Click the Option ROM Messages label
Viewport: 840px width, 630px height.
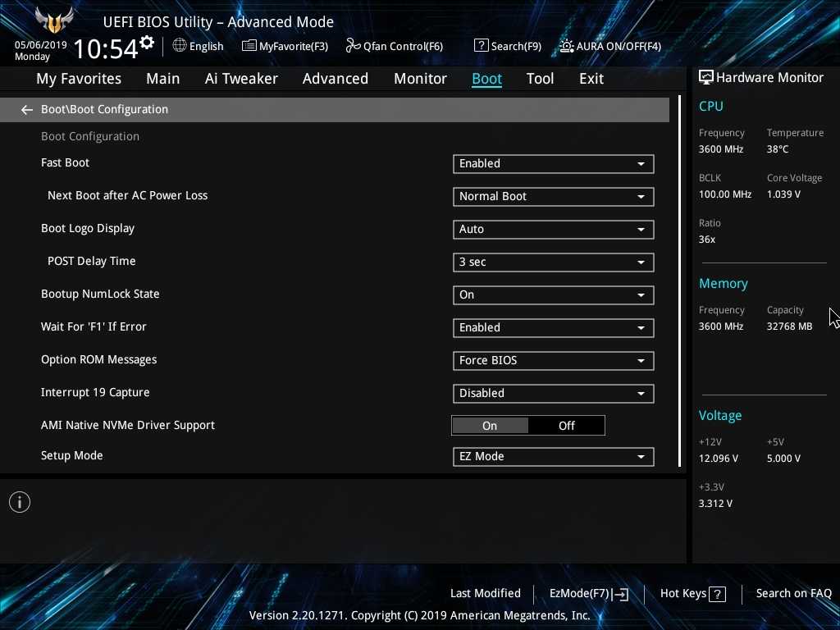coord(99,359)
